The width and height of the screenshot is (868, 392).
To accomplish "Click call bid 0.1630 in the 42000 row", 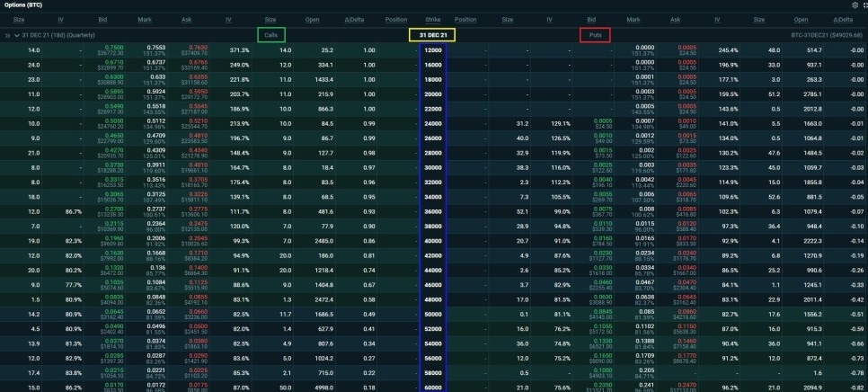I will pos(114,253).
